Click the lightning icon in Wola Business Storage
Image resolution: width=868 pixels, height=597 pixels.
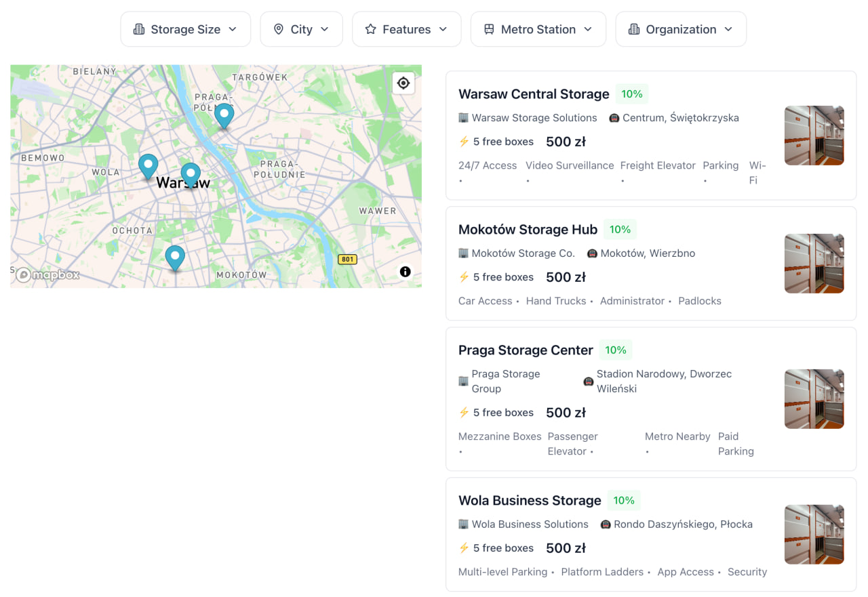tap(464, 548)
